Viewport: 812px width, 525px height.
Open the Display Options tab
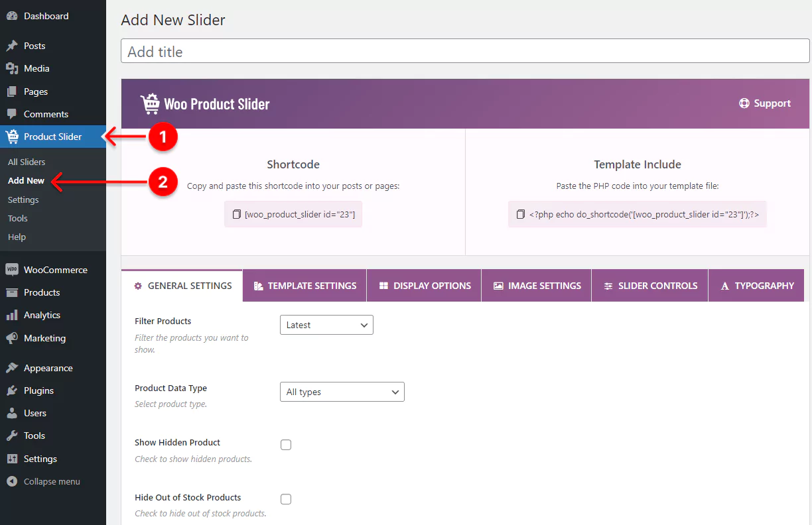pos(425,286)
